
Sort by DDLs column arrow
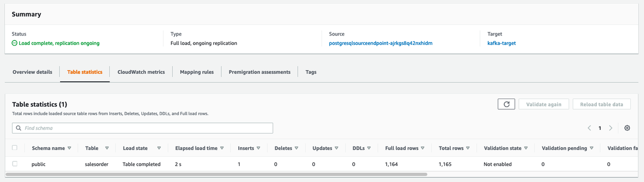pyautogui.click(x=369, y=148)
